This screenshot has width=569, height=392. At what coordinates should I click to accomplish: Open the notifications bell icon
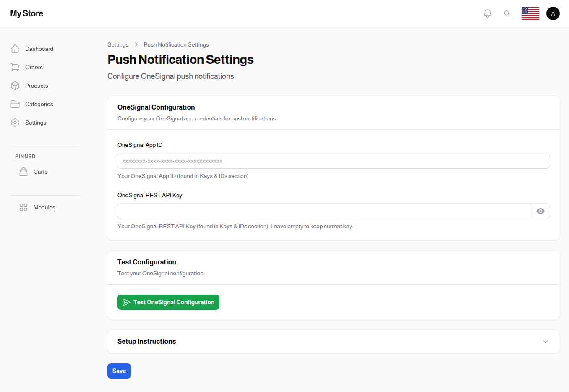tap(488, 13)
